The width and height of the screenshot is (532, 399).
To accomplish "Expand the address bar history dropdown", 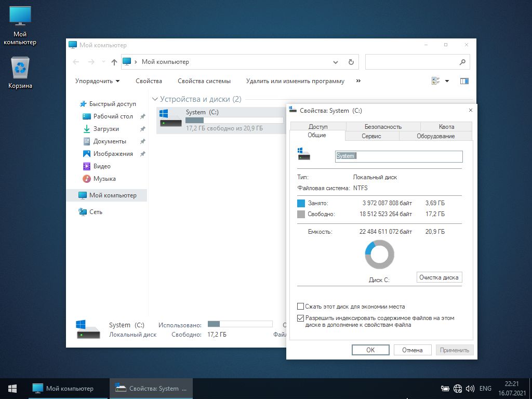I will click(336, 62).
